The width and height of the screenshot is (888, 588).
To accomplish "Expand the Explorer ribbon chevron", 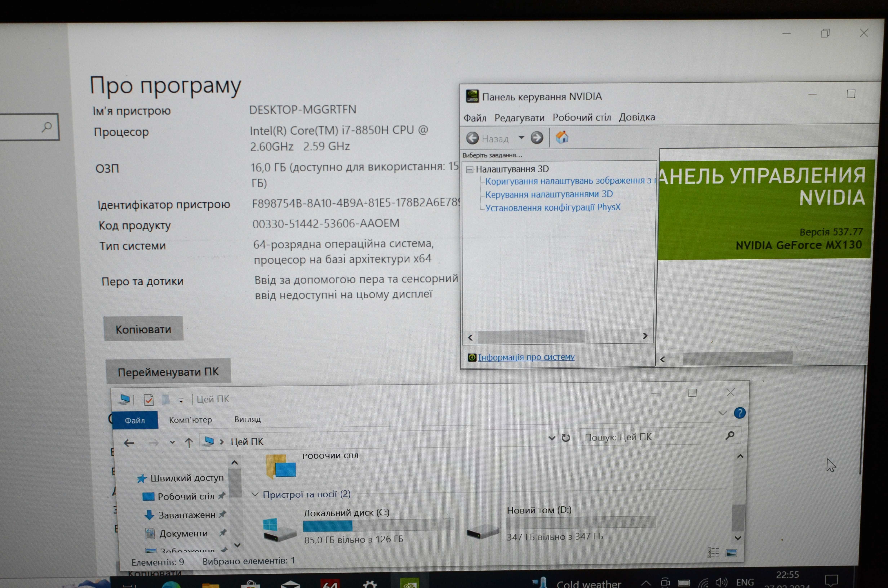I will point(722,413).
